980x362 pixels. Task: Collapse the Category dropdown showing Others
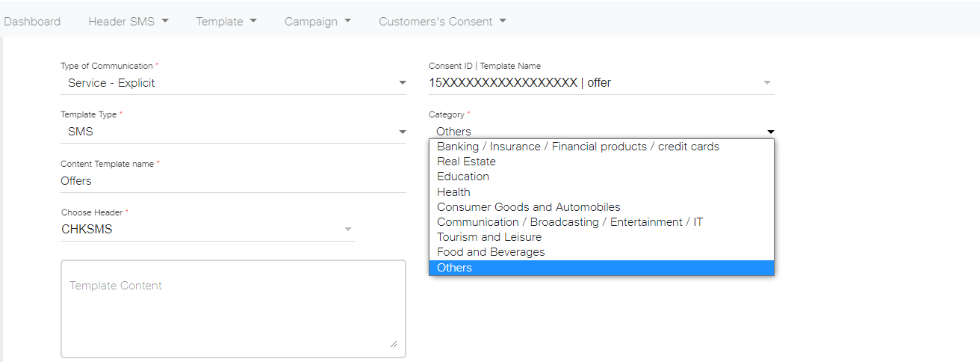point(601,132)
